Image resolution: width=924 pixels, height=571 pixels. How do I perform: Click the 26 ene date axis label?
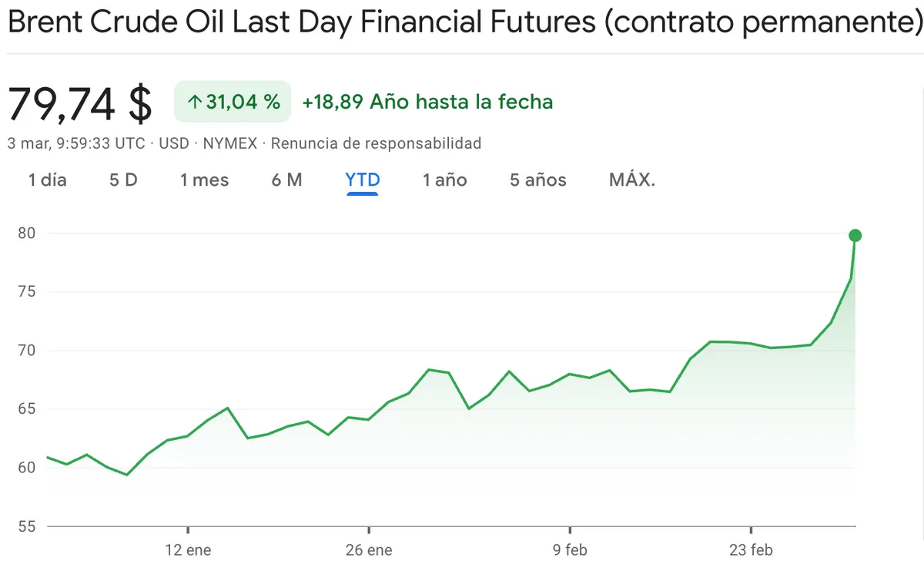[x=369, y=550]
